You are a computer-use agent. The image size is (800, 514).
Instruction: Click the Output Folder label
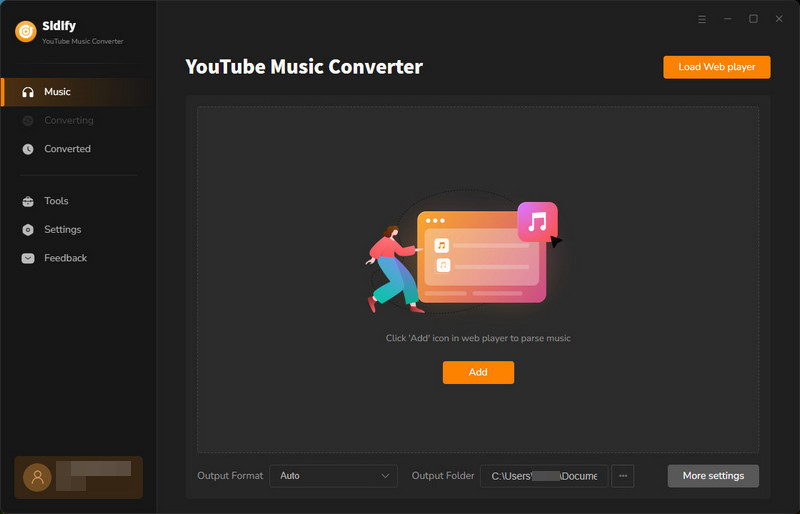point(443,476)
